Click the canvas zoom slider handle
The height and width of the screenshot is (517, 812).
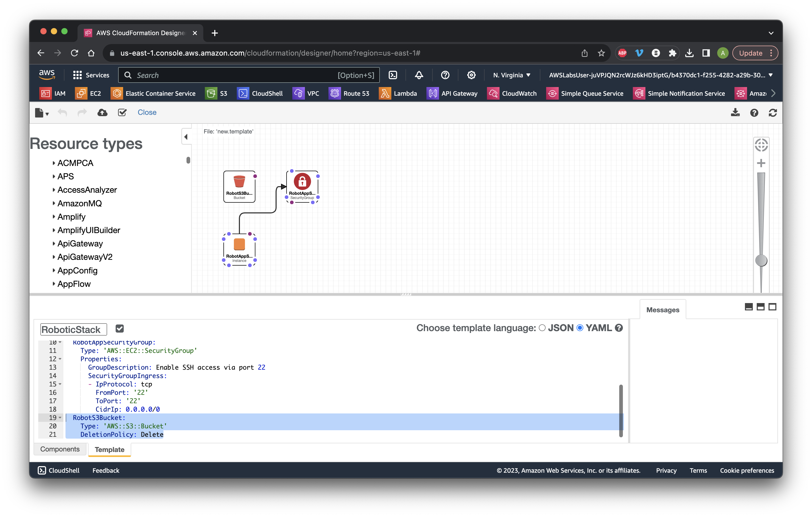click(761, 261)
